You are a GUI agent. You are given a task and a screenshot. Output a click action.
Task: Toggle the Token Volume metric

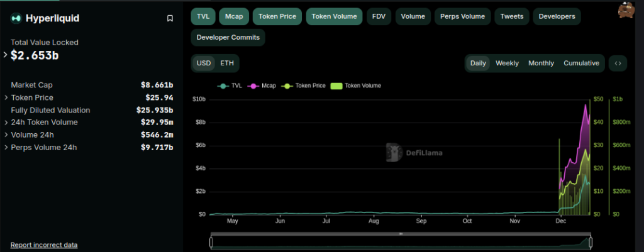click(x=335, y=16)
